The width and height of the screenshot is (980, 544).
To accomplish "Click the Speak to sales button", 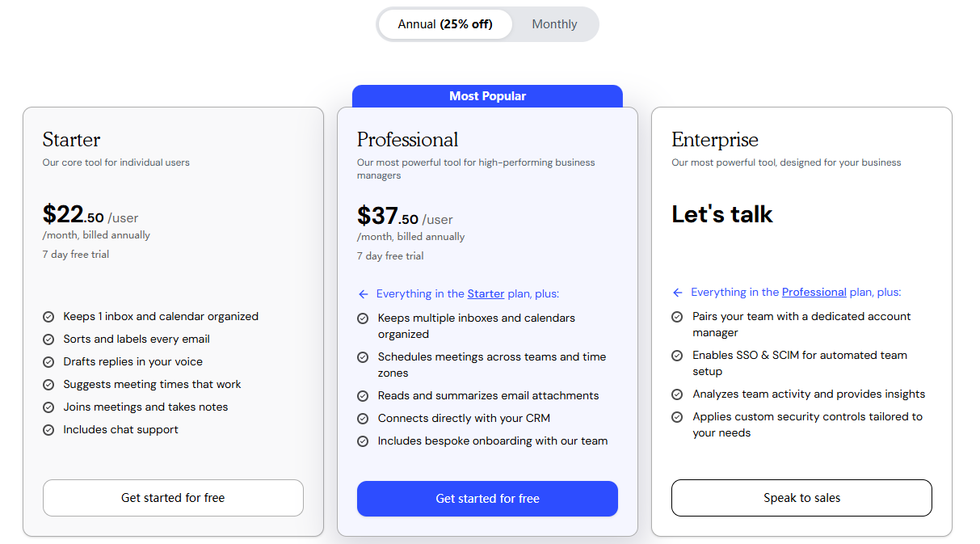I will pos(801,498).
